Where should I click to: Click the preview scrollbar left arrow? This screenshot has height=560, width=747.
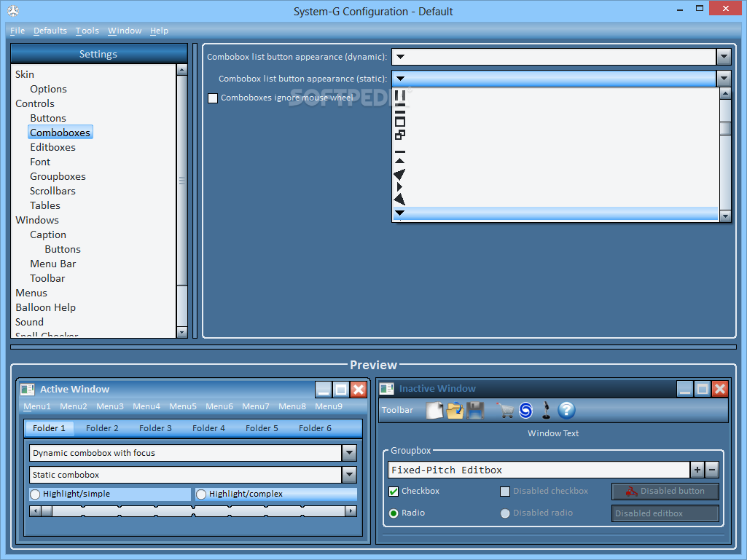pyautogui.click(x=35, y=511)
